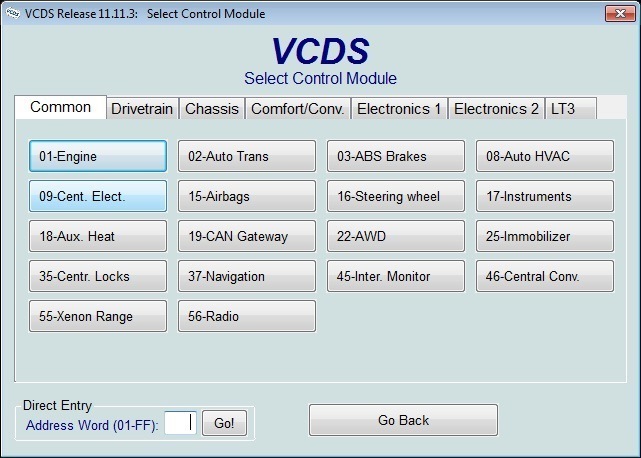Click the Go! button
Screen dimensions: 641x458
(x=224, y=423)
